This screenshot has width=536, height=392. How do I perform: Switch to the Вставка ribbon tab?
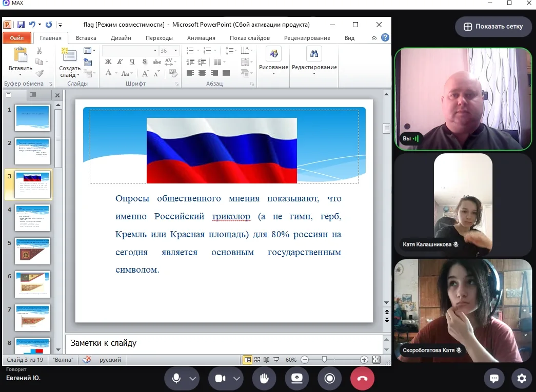click(86, 38)
